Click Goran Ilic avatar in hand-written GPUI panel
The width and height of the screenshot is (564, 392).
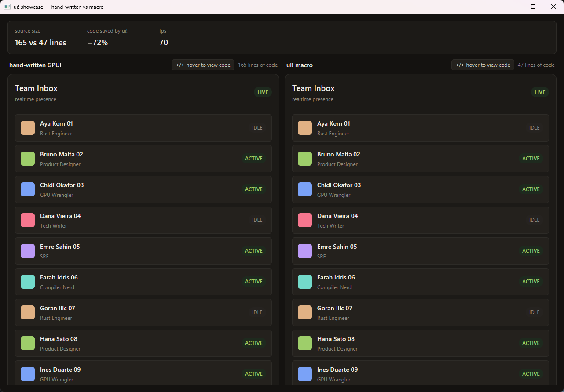coord(28,312)
